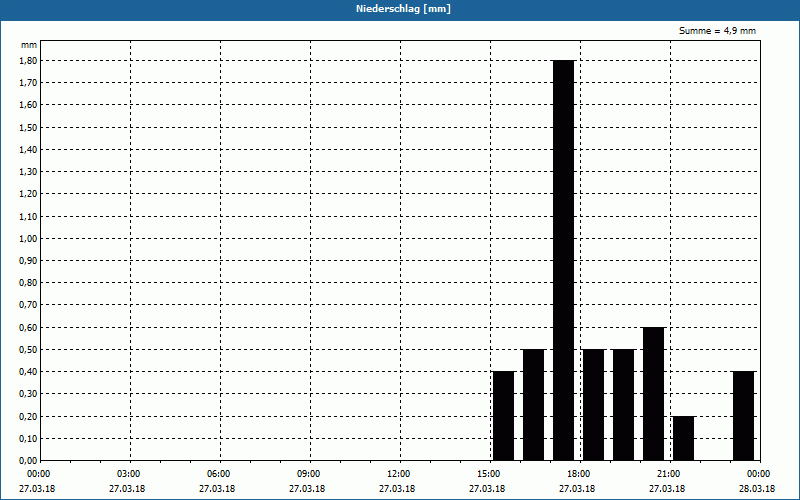Select the 1,50 y-axis label
800x500 pixels.
coord(28,128)
